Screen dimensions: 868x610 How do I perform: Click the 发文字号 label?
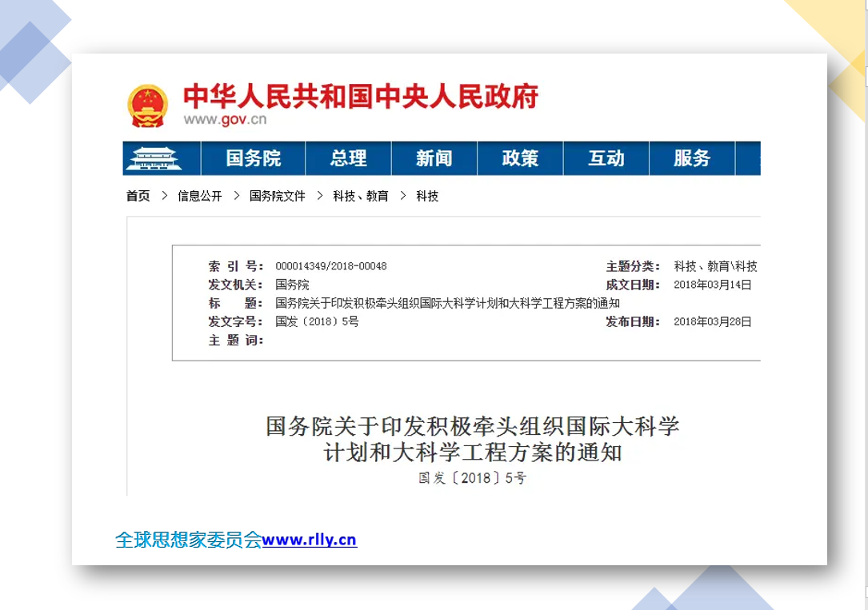tap(236, 321)
